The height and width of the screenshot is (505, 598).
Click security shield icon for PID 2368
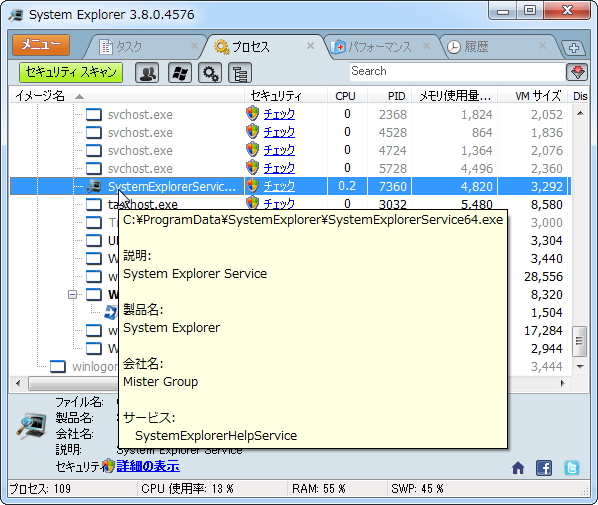[252, 114]
